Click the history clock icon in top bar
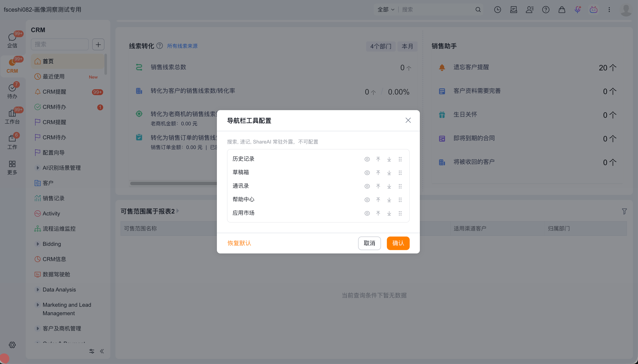638x364 pixels. click(497, 10)
